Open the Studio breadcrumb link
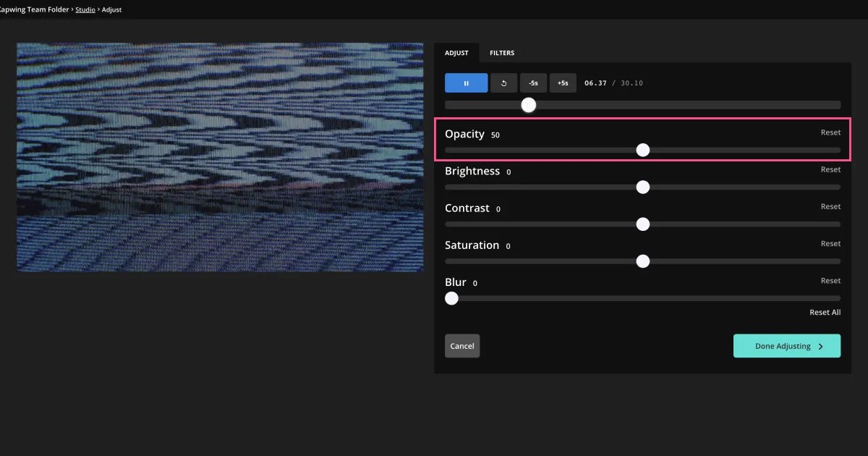Viewport: 868px width, 456px height. (x=85, y=9)
